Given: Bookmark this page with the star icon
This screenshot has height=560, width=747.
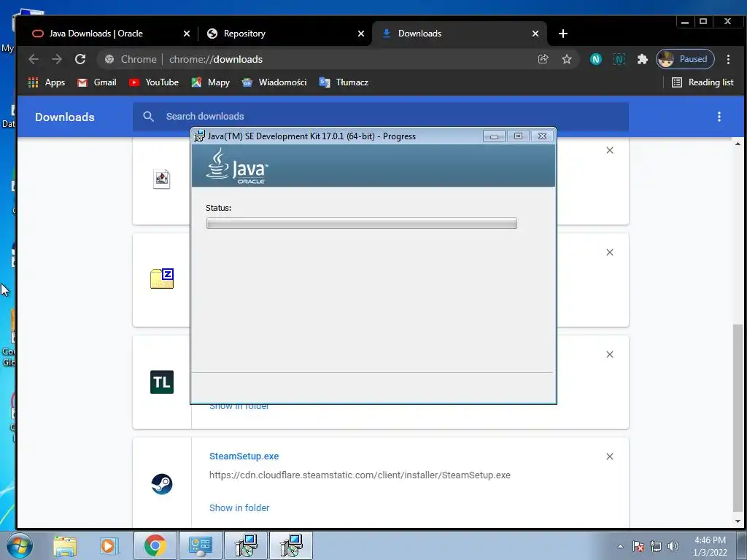Looking at the screenshot, I should tap(566, 59).
